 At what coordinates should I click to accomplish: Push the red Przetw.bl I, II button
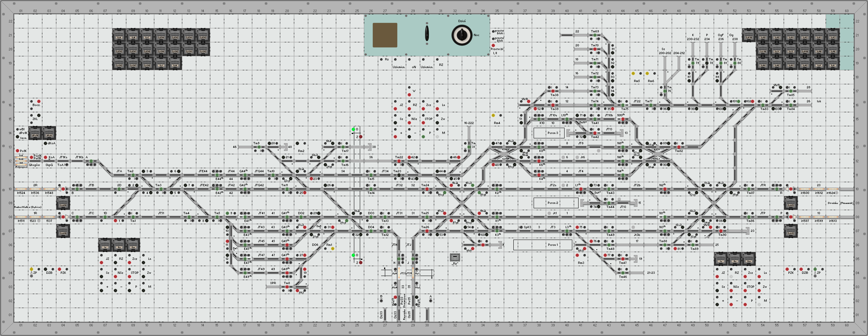click(493, 45)
